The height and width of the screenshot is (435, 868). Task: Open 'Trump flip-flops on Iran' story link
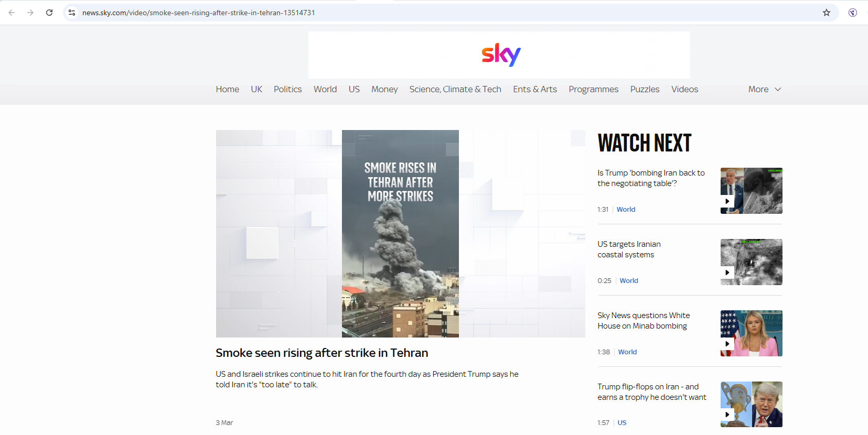[x=652, y=392]
